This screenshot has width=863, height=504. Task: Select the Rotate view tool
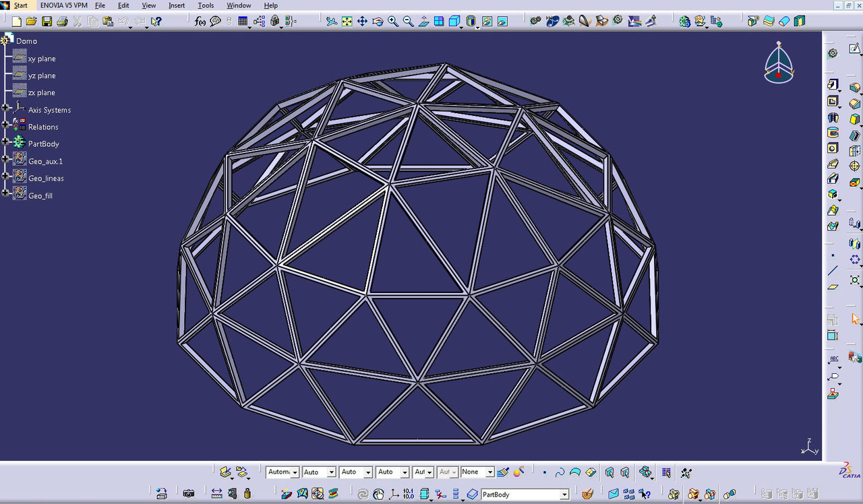(378, 22)
